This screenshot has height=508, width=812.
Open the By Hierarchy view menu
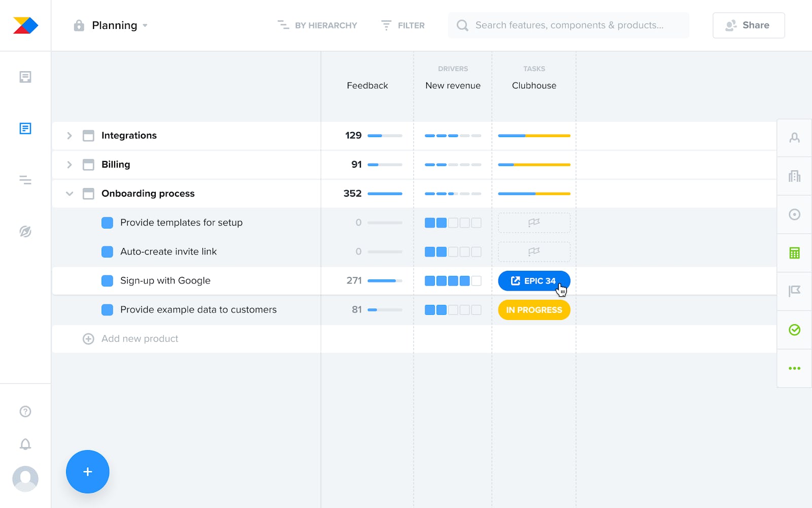318,25
